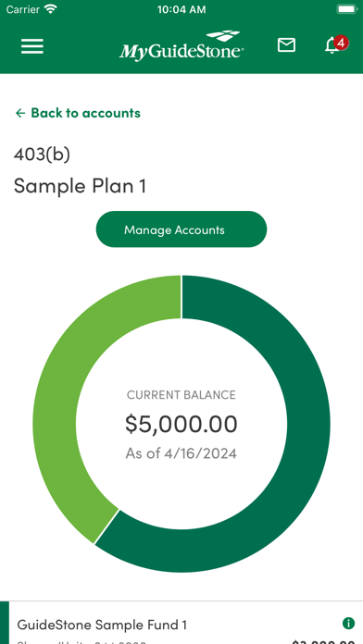The image size is (363, 644).
Task: Tap the MyGuideStone logo
Action: 181,46
